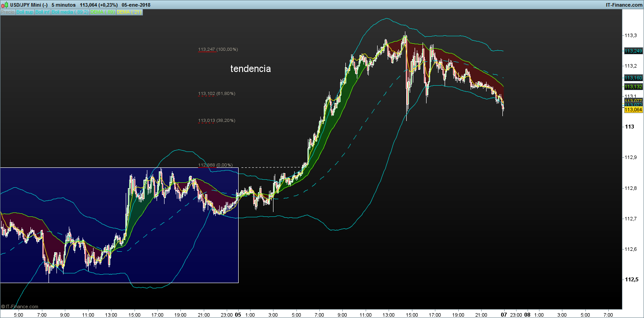Screen dimensions: 644x318
Task: Select the 113,102 (61,80%) Fibonacci level
Action: [217, 94]
